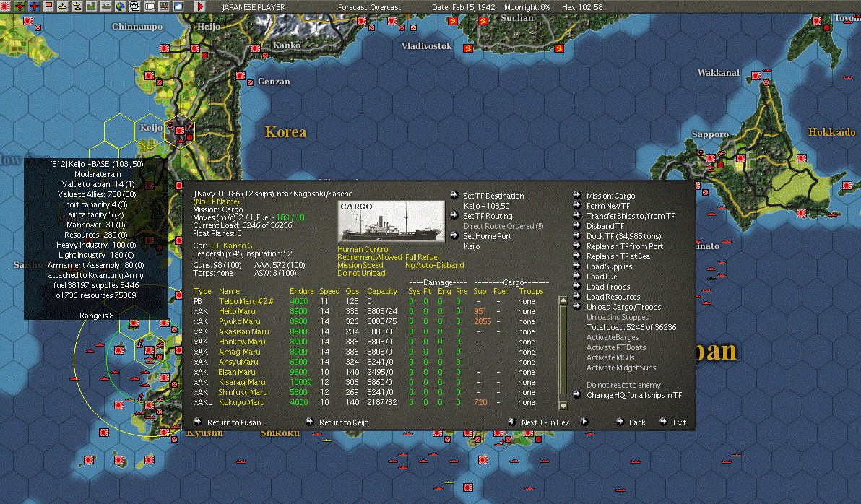
Task: Toggle the Do not Unload option
Action: click(x=361, y=273)
